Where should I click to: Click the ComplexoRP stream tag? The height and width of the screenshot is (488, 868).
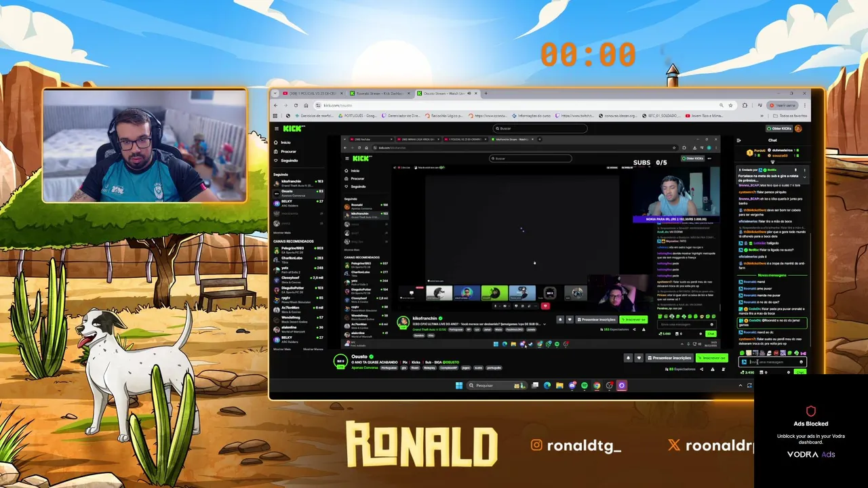click(x=449, y=367)
